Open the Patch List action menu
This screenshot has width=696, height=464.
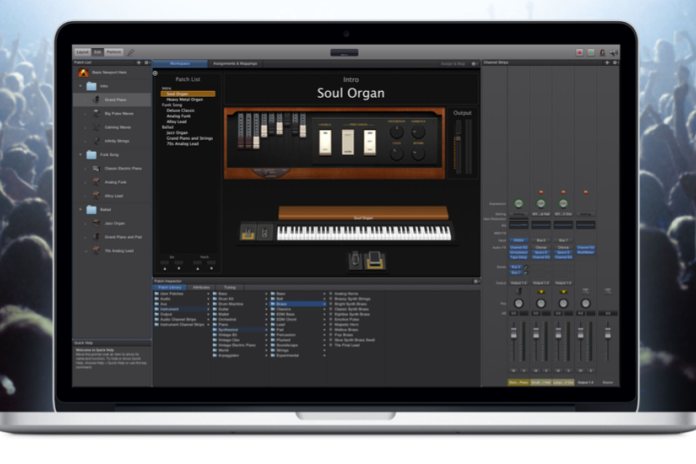pyautogui.click(x=145, y=62)
